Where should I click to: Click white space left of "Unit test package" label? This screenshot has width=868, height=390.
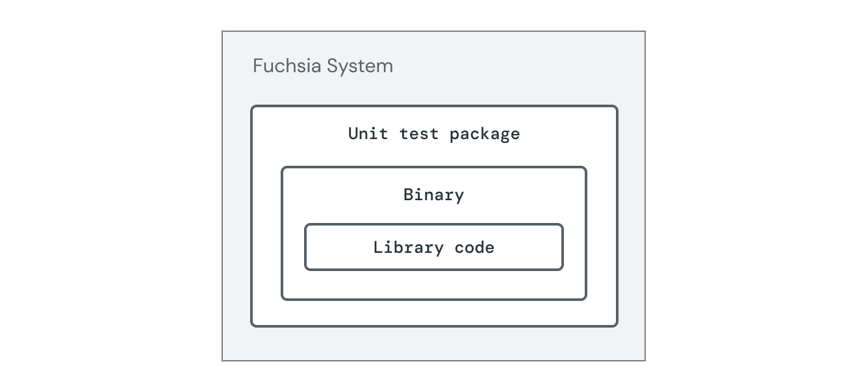click(x=299, y=134)
